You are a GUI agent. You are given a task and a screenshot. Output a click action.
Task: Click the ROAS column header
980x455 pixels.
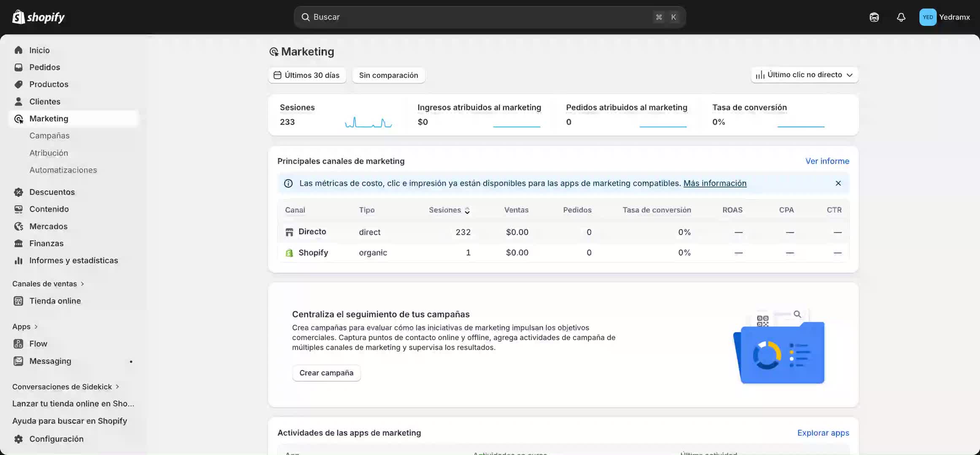tap(732, 210)
